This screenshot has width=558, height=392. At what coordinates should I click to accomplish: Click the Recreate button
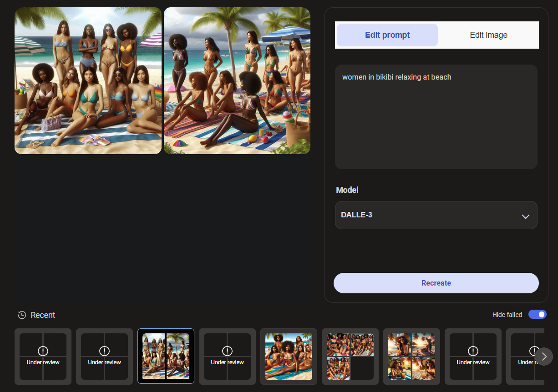click(x=436, y=283)
